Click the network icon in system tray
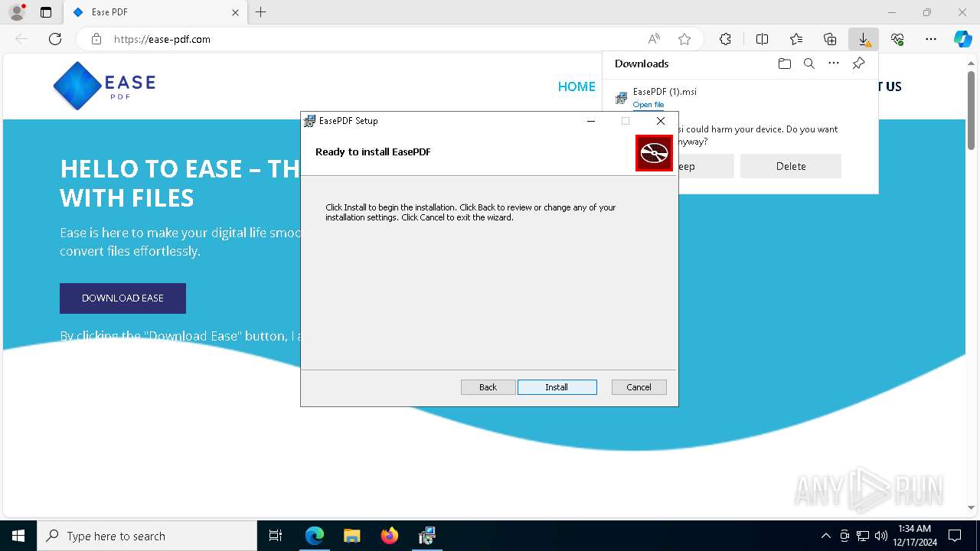 (x=862, y=536)
